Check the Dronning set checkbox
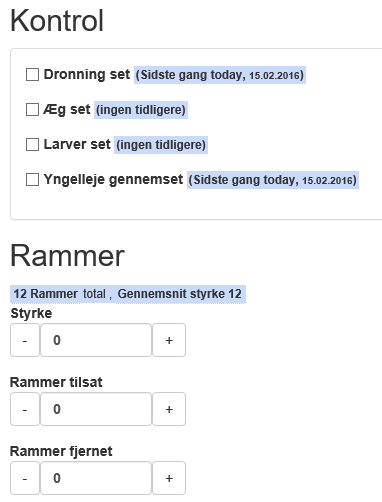Viewport: 382px width, 502px height. 32,75
